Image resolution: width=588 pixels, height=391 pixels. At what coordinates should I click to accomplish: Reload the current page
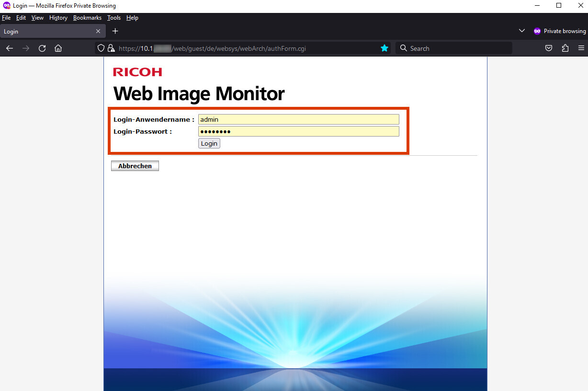(42, 48)
